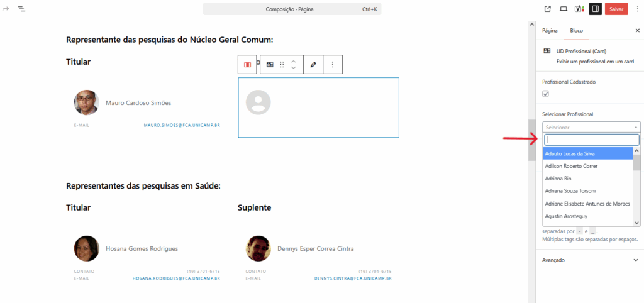Click the pencil edit icon in block toolbar

tap(313, 64)
